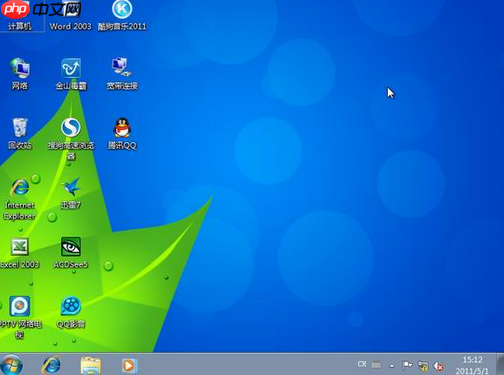
Task: Show hidden tray icons with up arrow
Action: pyautogui.click(x=392, y=366)
